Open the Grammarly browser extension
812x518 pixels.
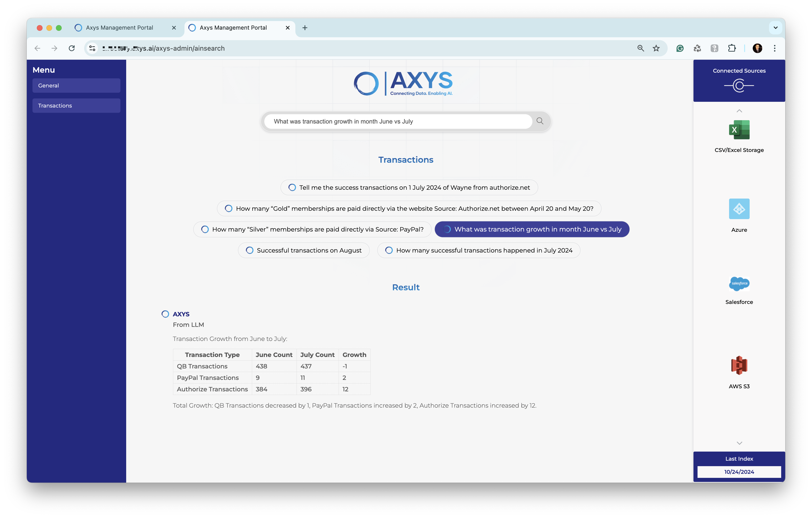(x=680, y=48)
